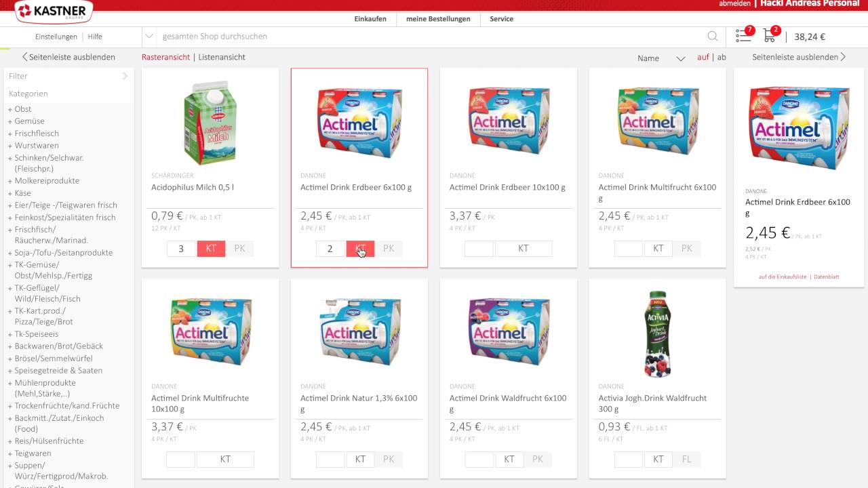Screen dimensions: 868x488
Task: Open the shopping cart icon
Action: pyautogui.click(x=770, y=35)
